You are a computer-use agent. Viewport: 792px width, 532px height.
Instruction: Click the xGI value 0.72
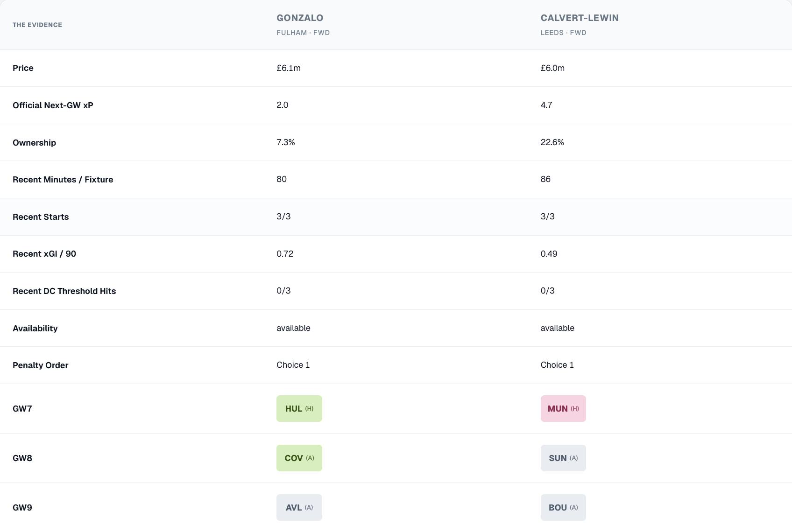pyautogui.click(x=285, y=254)
